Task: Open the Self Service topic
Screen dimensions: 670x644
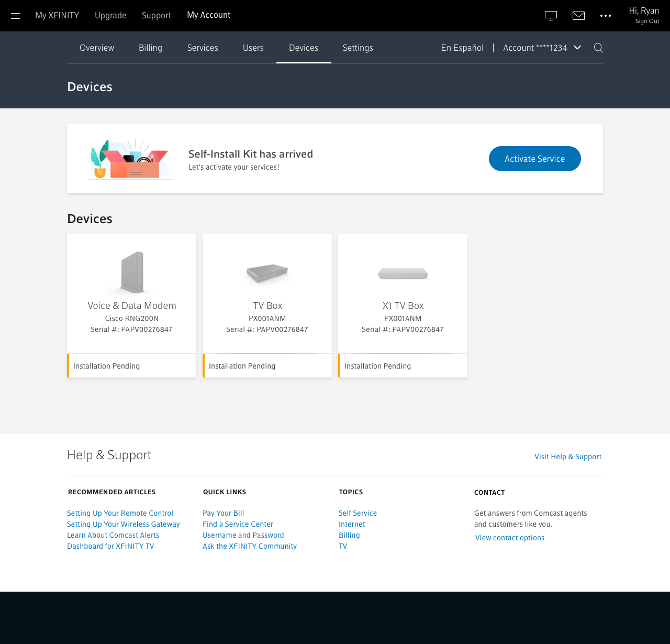Action: pos(358,513)
